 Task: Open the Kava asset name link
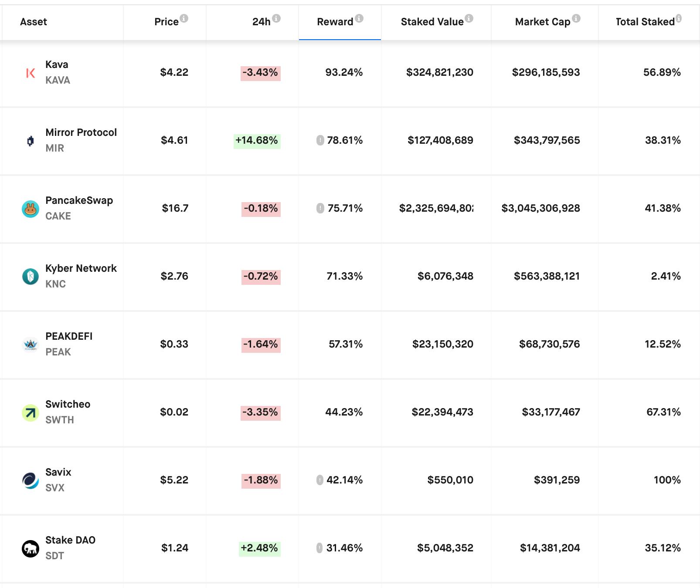57,64
